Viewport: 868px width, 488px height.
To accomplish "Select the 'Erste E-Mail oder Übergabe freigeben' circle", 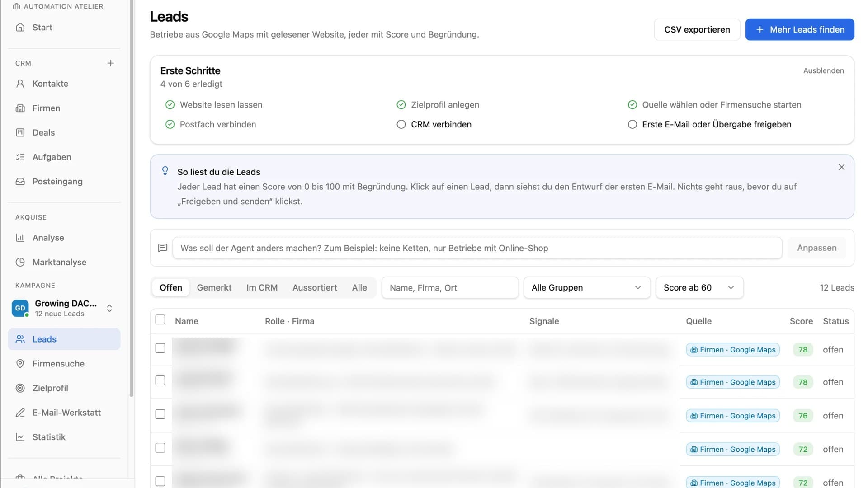I will (x=632, y=124).
